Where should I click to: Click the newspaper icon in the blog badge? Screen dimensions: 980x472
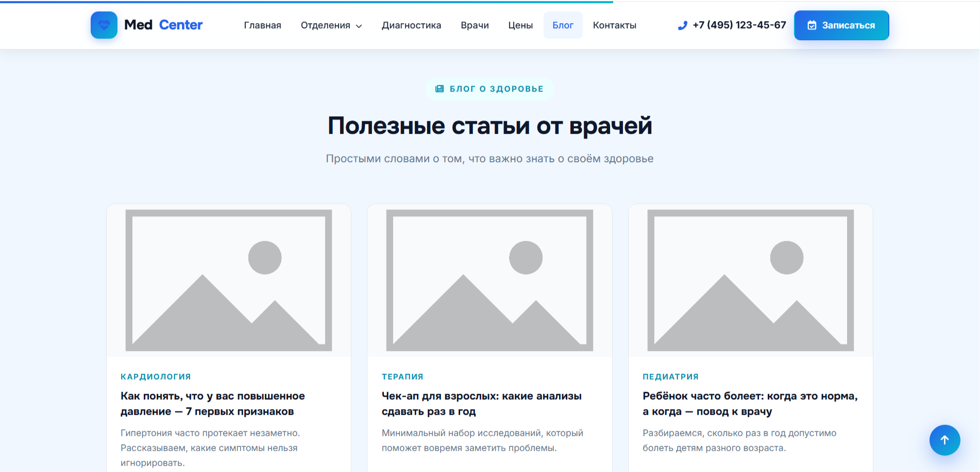440,89
